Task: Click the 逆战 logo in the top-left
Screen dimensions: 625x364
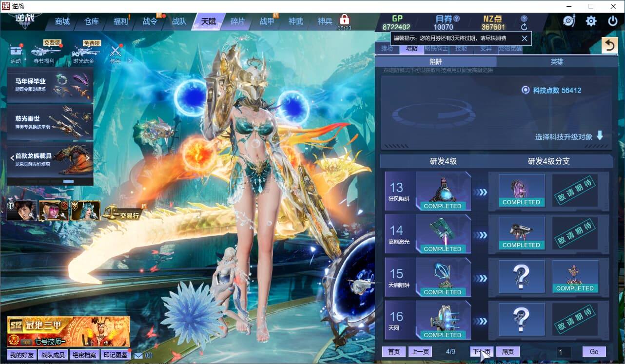Action: pyautogui.click(x=25, y=21)
